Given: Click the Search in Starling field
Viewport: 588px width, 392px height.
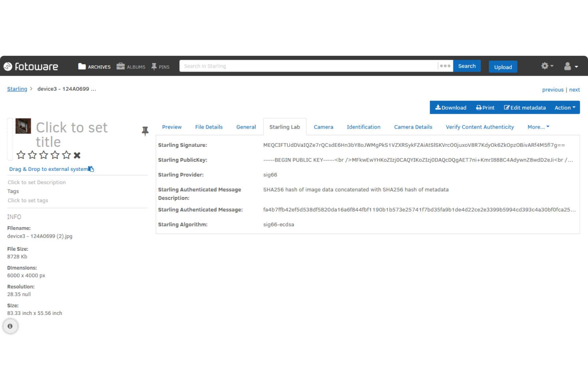Looking at the screenshot, I should coord(308,66).
